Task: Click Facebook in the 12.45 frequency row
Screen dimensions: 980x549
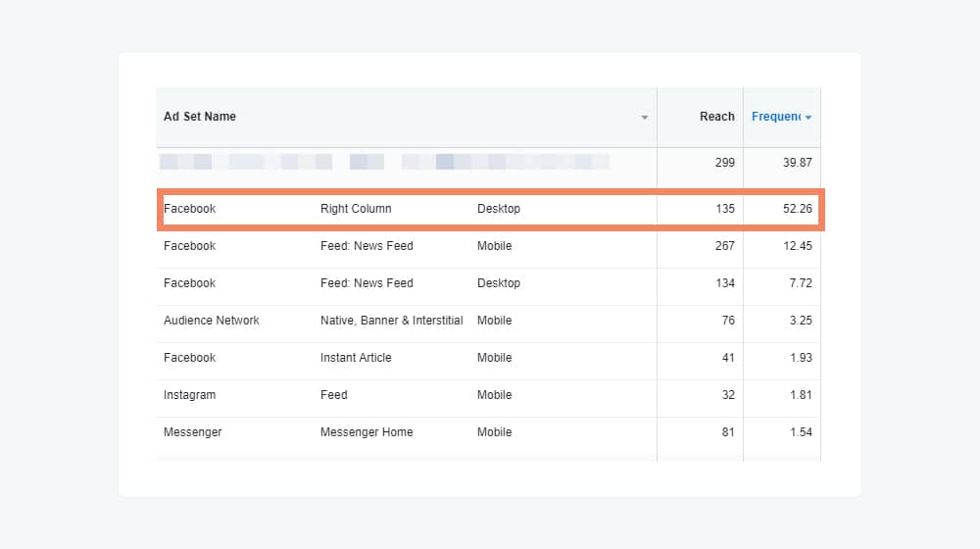Action: click(189, 246)
